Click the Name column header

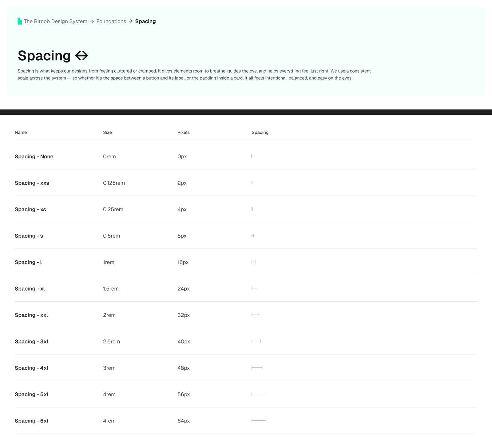(21, 133)
